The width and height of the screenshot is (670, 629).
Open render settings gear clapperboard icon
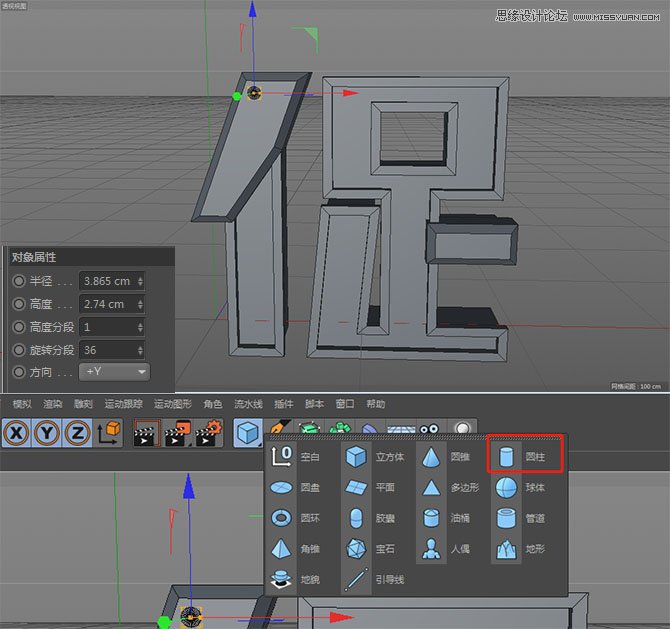[208, 433]
